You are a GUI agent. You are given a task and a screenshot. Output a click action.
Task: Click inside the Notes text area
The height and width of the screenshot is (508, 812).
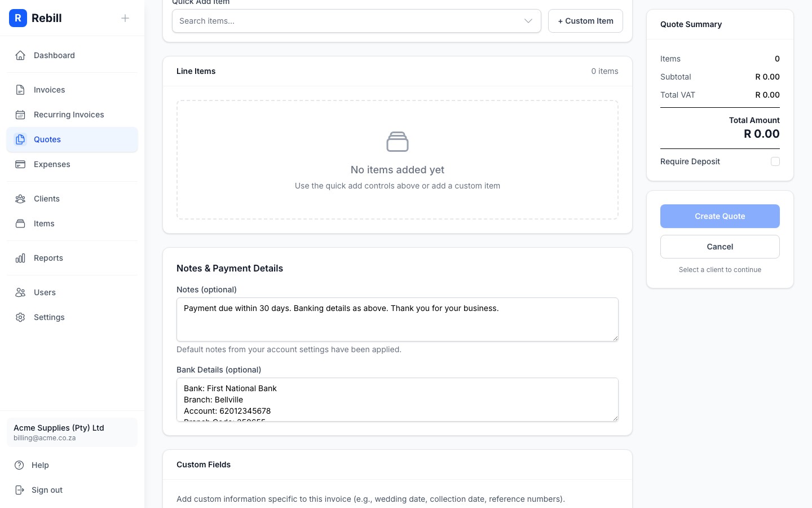398,319
